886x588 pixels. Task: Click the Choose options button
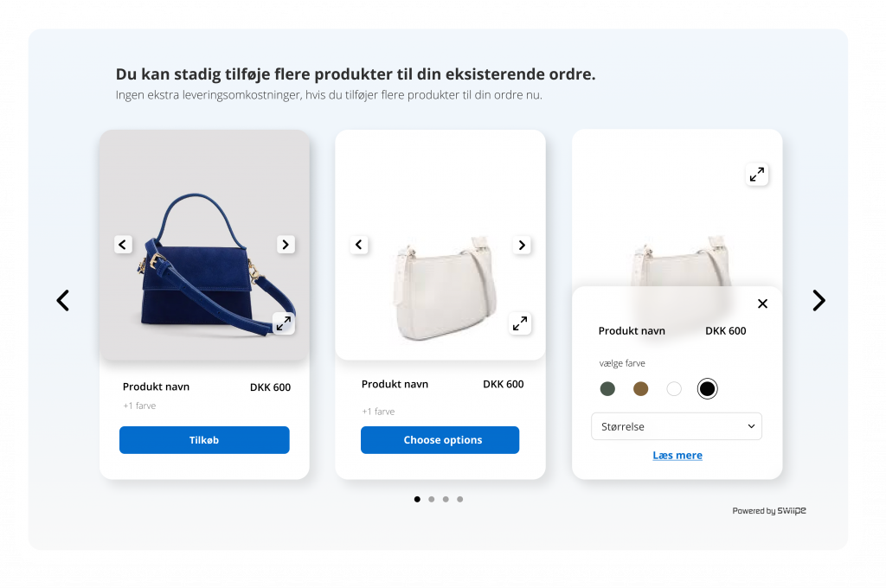[440, 440]
